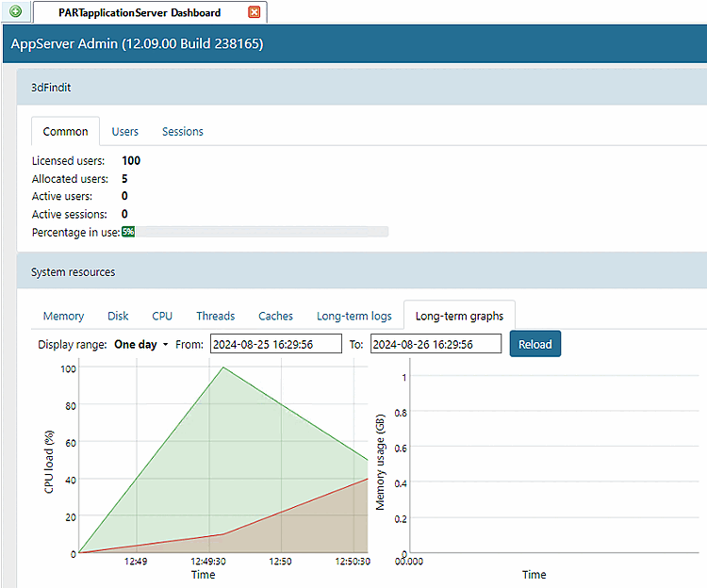Switch to the Memory tab
Viewport: 707px width, 588px height.
[x=63, y=316]
